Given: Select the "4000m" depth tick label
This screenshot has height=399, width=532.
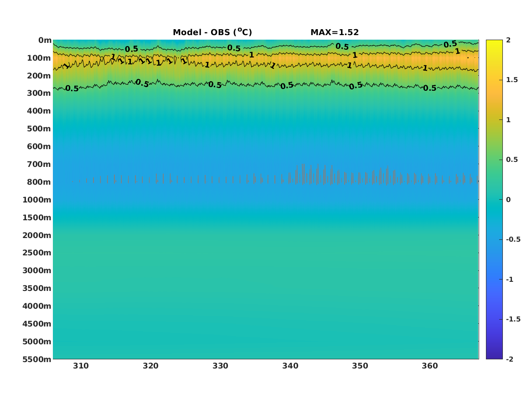Looking at the screenshot, I should click(37, 306).
